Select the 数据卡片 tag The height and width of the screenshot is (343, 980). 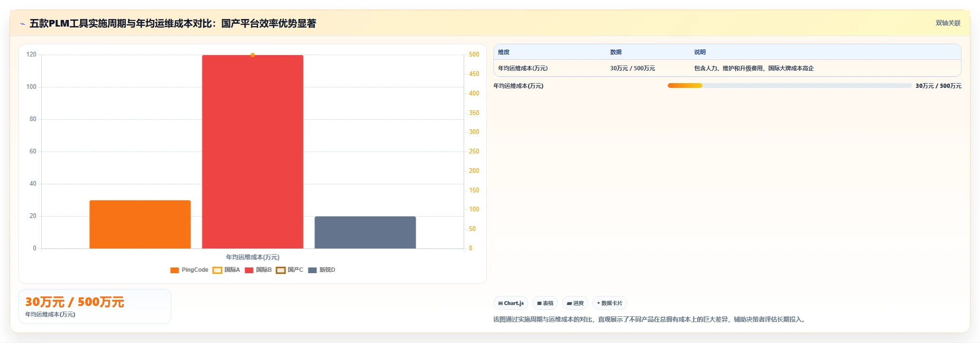(609, 303)
